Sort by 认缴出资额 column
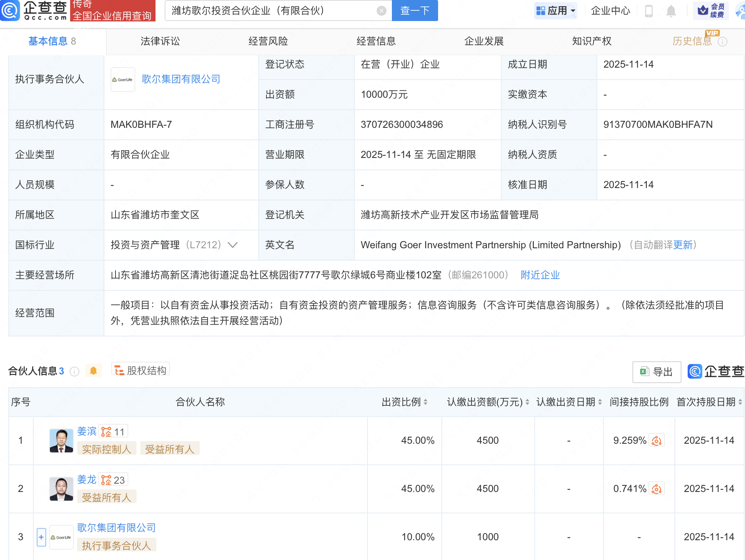Viewport: 745px width, 560px height. tap(527, 402)
